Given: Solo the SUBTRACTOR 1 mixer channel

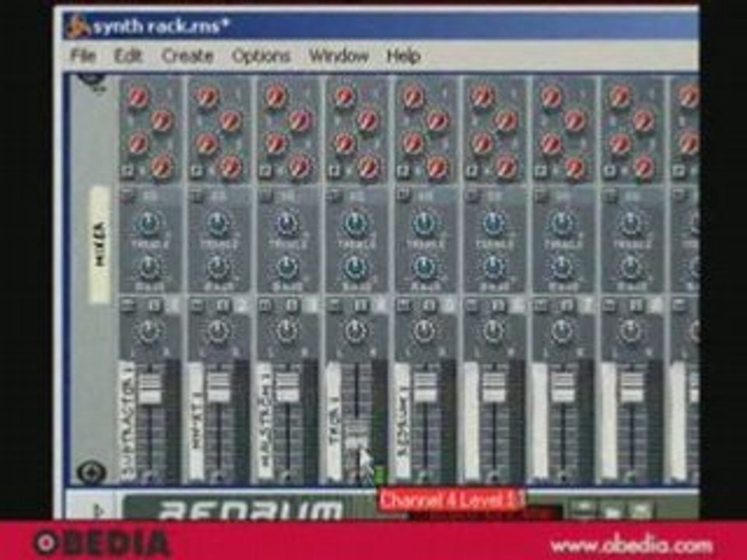Looking at the screenshot, I should 154,305.
